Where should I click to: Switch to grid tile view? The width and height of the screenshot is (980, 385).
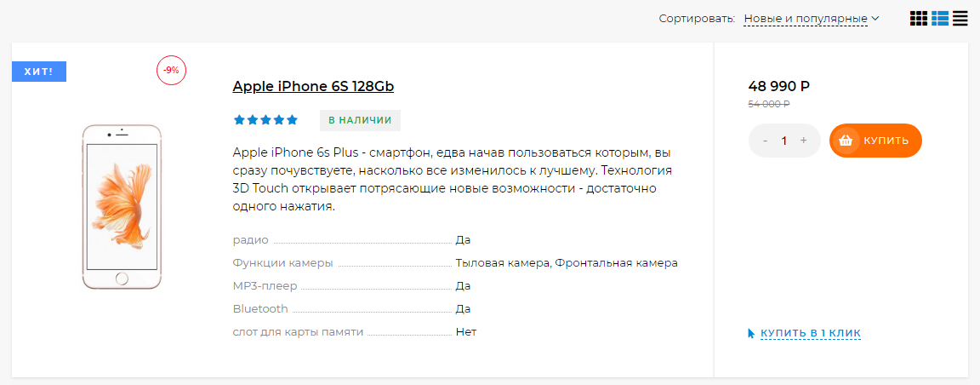pyautogui.click(x=918, y=19)
